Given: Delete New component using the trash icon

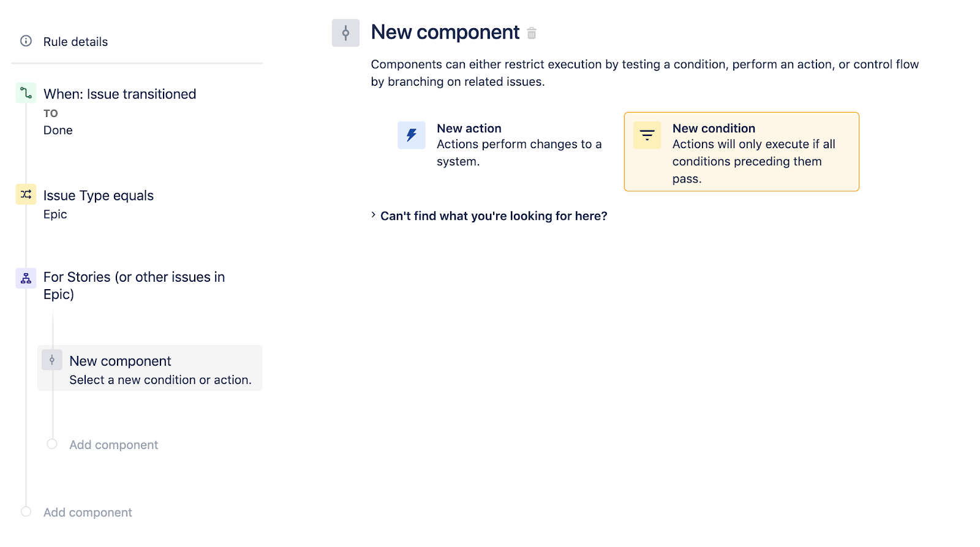Looking at the screenshot, I should [532, 32].
